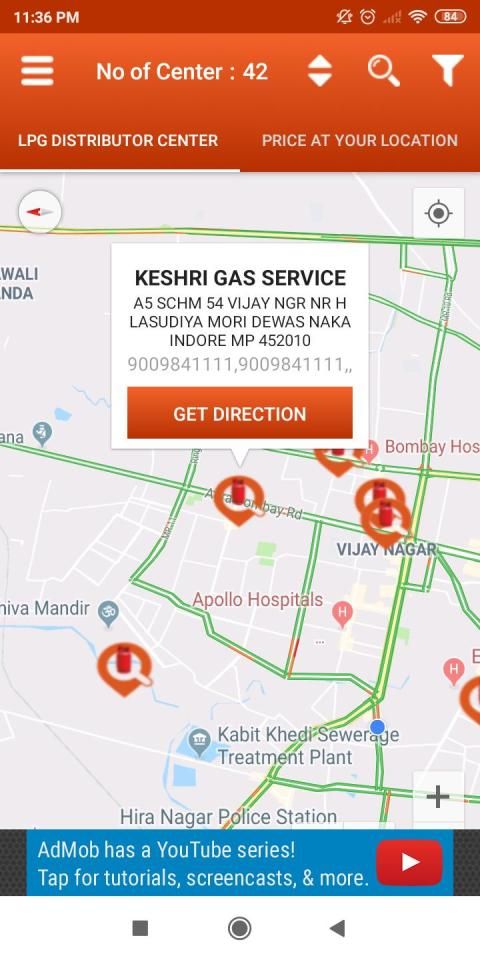Tap the Apollo Hospitals H marker
This screenshot has height=960, width=480.
tap(342, 613)
